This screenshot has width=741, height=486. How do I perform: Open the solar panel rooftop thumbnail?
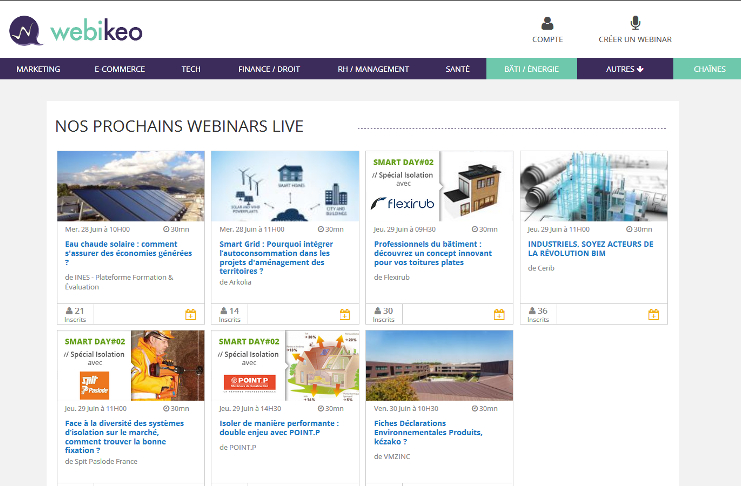131,186
